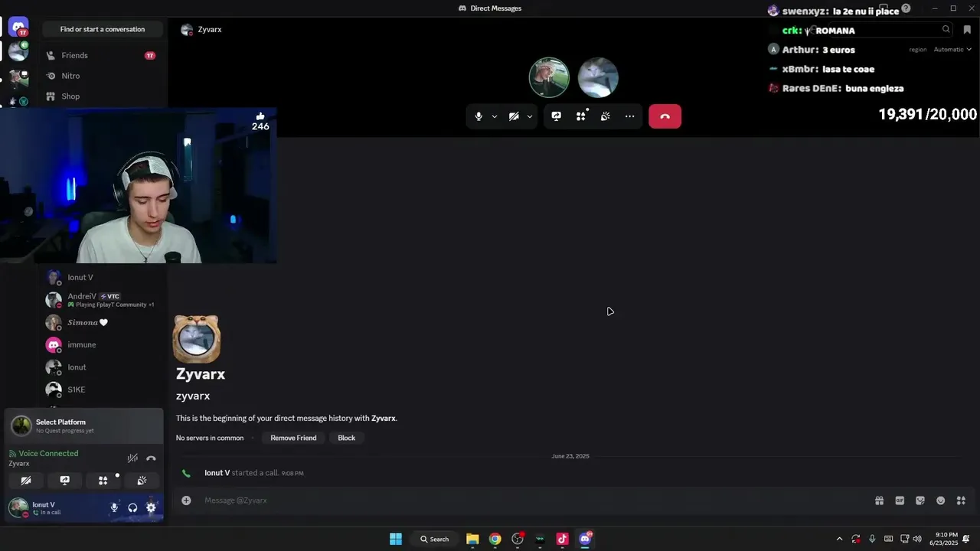Open apps launcher in message bar
This screenshot has width=980, height=551.
(x=961, y=500)
